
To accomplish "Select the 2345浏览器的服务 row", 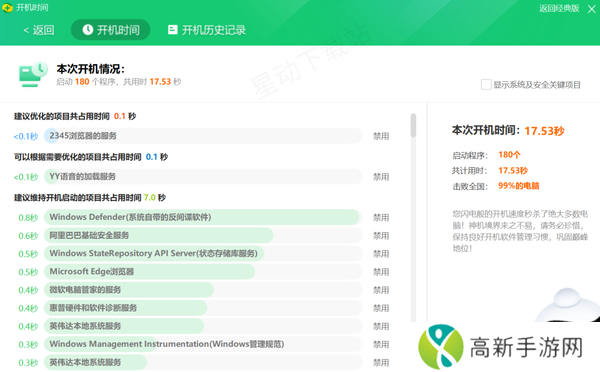I will pos(203,136).
